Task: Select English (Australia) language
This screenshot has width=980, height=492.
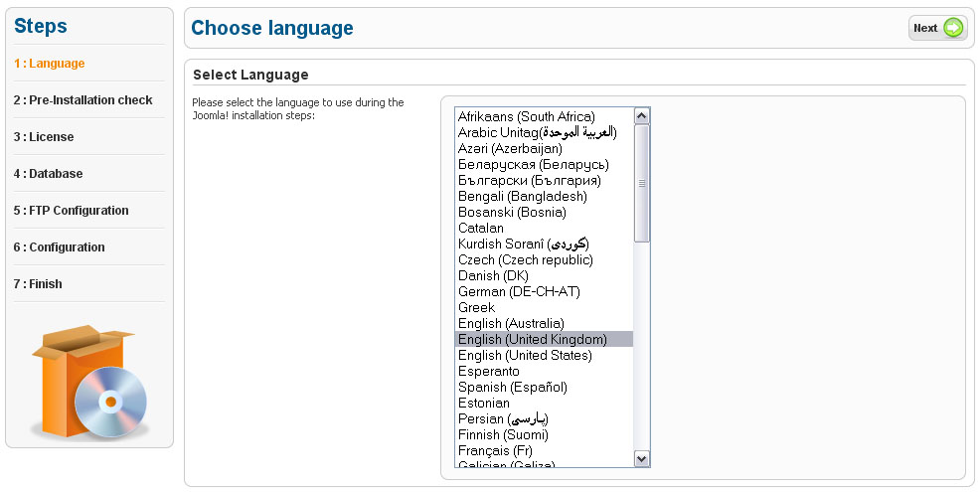Action: pyautogui.click(x=511, y=324)
